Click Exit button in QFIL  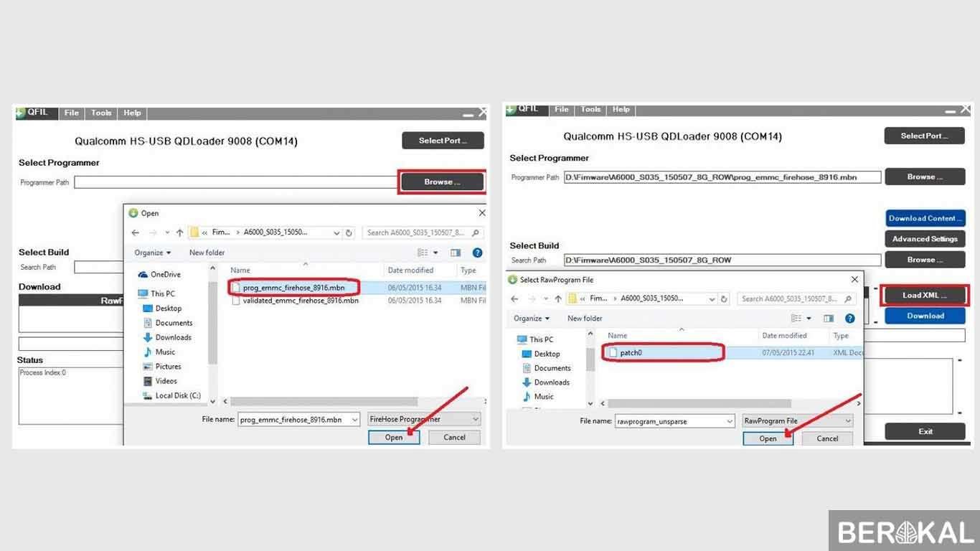click(925, 431)
